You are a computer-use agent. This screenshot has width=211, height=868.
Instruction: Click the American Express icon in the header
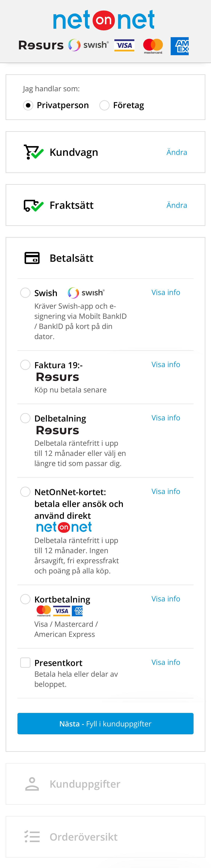[x=180, y=45]
